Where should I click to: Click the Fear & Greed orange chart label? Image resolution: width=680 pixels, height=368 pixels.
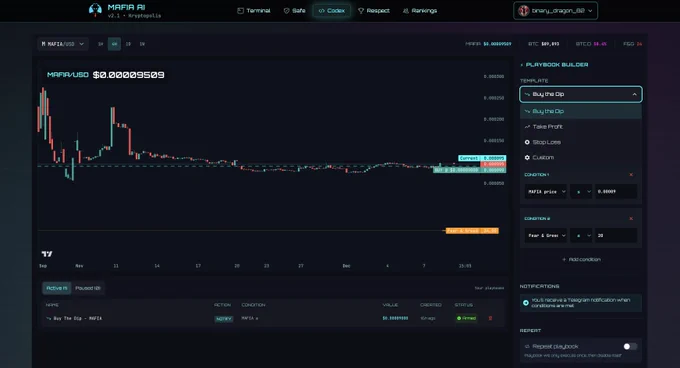[472, 231]
